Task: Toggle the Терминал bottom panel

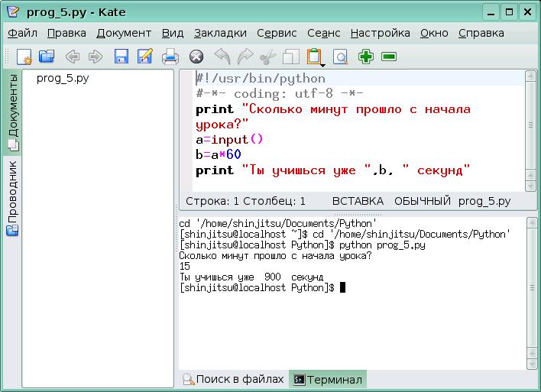Action: pyautogui.click(x=328, y=379)
